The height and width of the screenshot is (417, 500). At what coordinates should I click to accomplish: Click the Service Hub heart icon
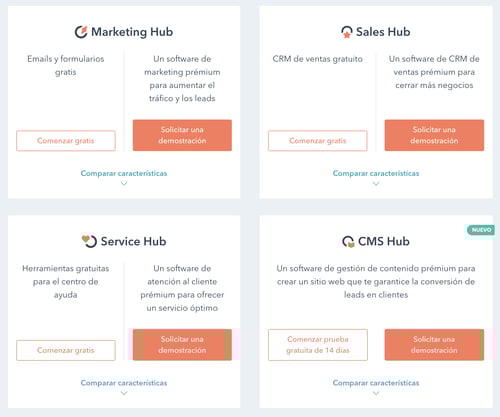pyautogui.click(x=89, y=241)
